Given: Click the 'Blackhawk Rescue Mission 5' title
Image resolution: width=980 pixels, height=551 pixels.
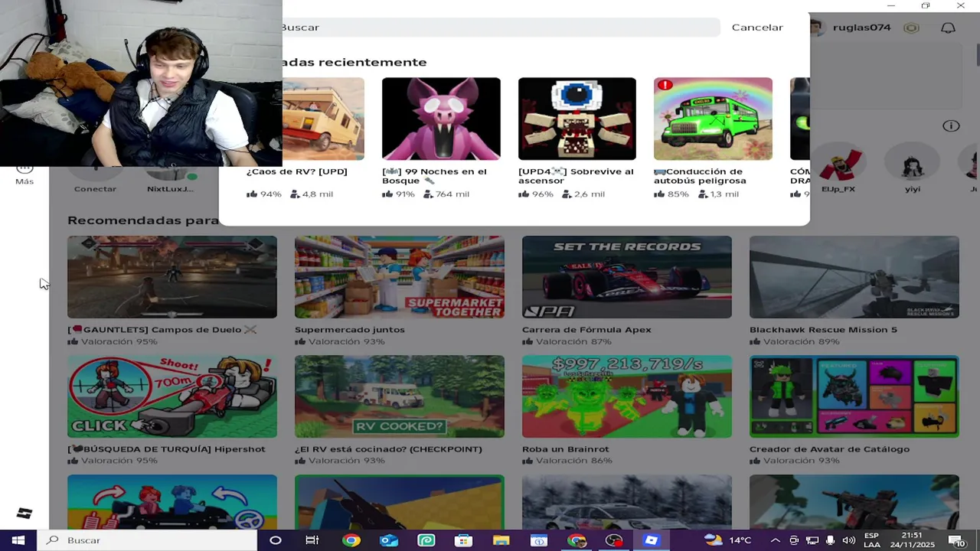Looking at the screenshot, I should point(823,330).
